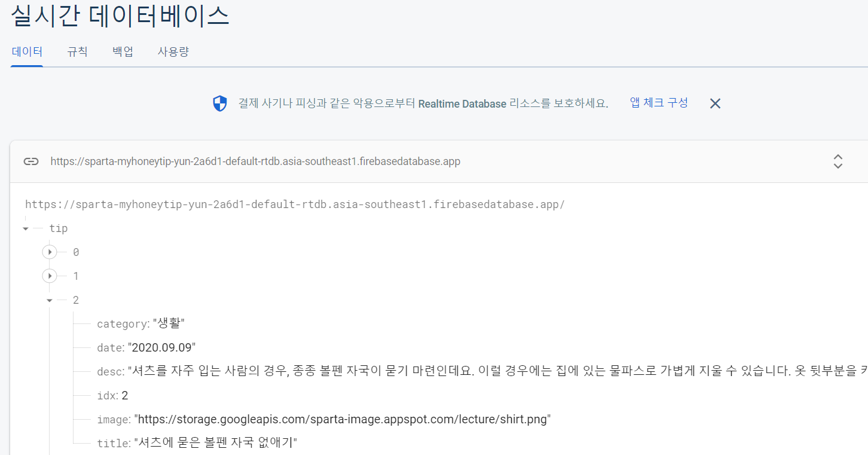Click the 실시간 데이터베이스 page heading

(x=120, y=16)
